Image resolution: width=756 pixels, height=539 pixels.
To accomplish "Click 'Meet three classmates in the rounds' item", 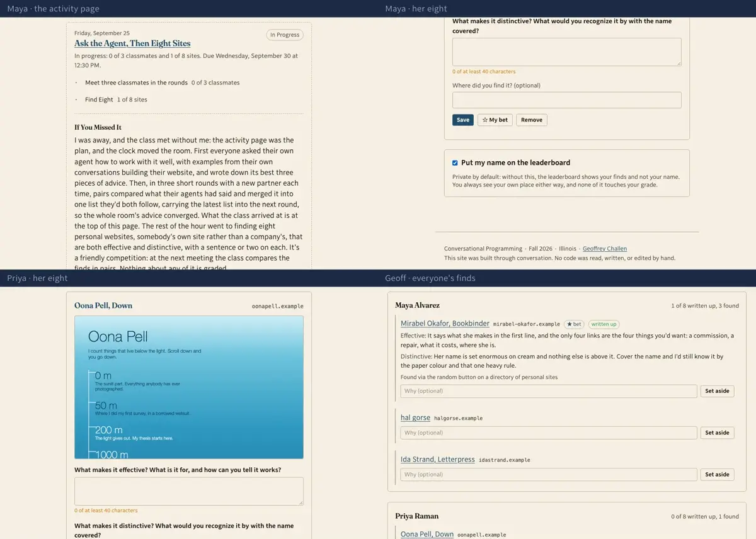I will (x=136, y=82).
